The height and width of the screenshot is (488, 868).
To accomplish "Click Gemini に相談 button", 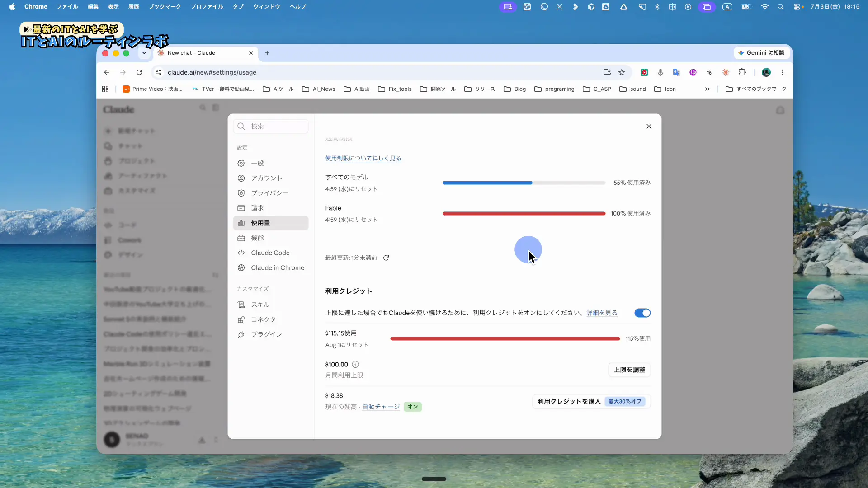I will pyautogui.click(x=762, y=53).
